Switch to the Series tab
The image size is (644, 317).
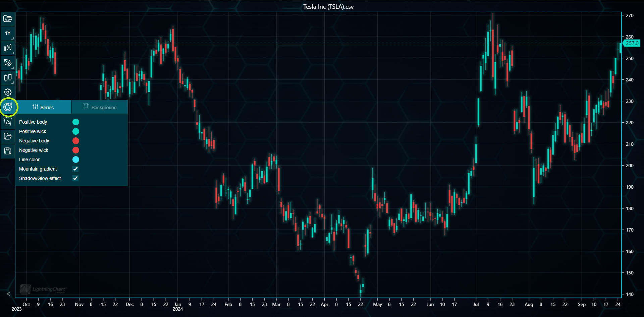pyautogui.click(x=43, y=107)
